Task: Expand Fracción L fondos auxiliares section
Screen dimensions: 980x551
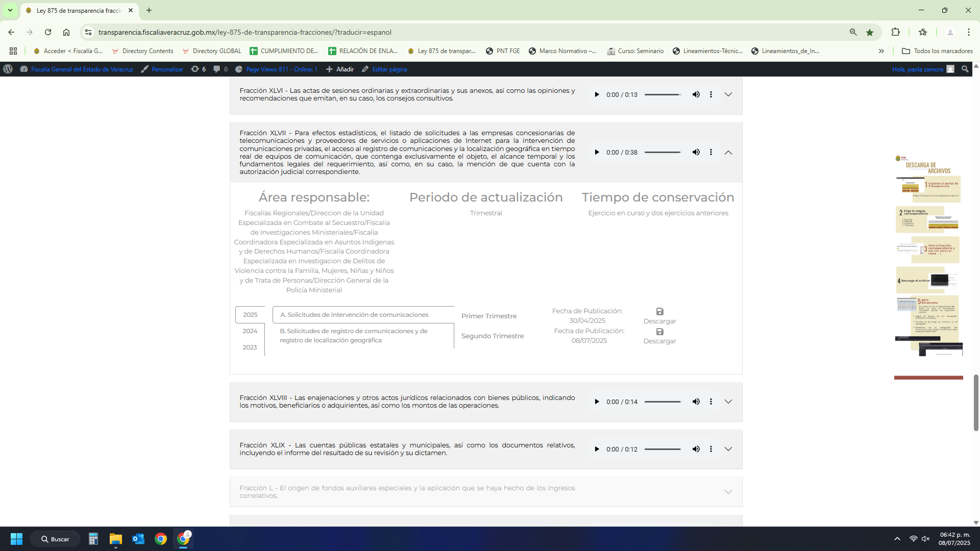Action: click(x=728, y=492)
